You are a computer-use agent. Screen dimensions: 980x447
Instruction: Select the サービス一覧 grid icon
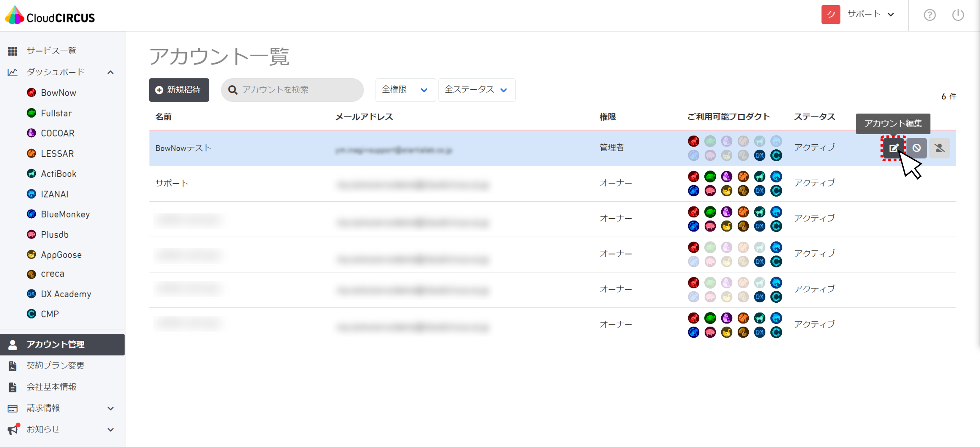pos(12,51)
